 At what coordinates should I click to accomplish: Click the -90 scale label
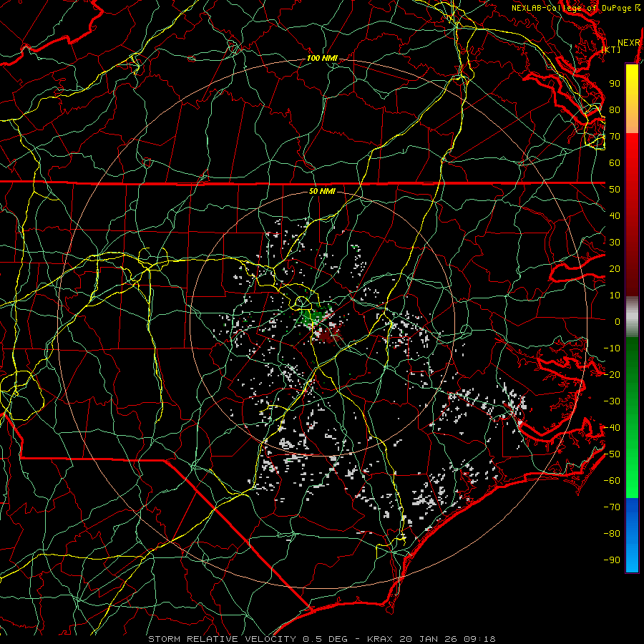(612, 560)
